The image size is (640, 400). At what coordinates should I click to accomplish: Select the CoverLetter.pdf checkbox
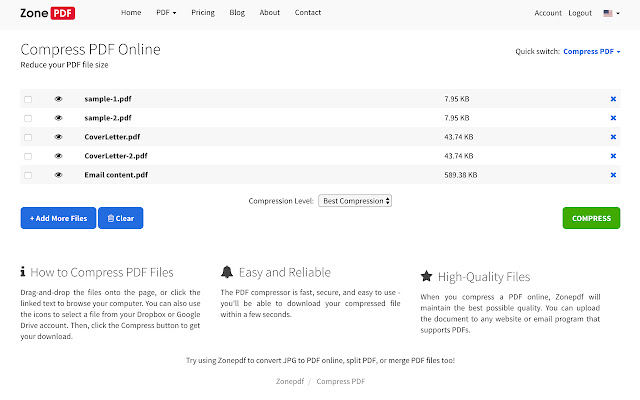pos(28,137)
